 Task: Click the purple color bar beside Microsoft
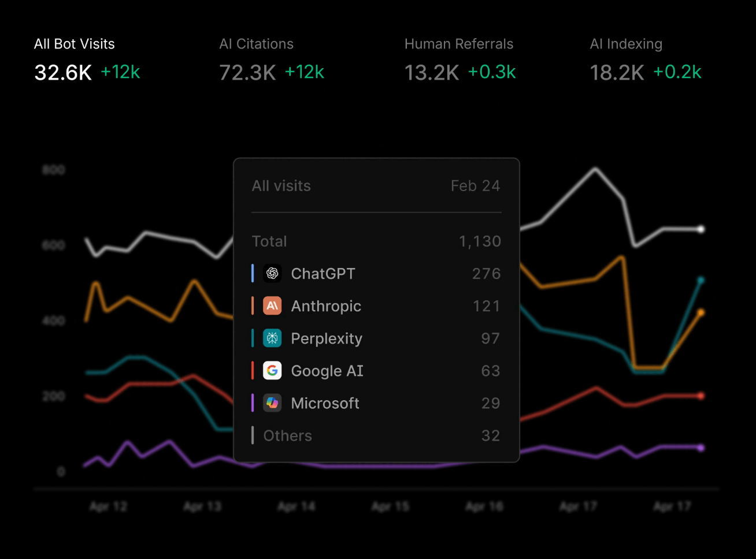point(253,403)
